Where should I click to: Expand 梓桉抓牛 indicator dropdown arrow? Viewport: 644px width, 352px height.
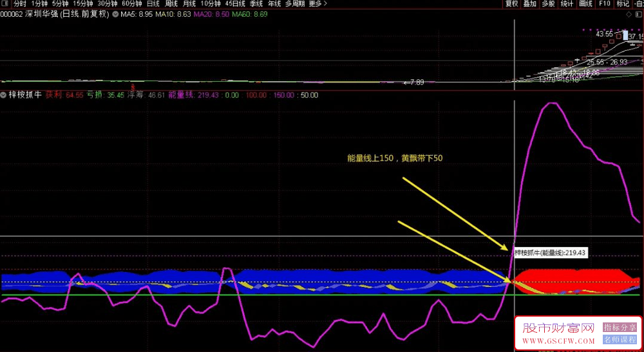[x=3, y=95]
